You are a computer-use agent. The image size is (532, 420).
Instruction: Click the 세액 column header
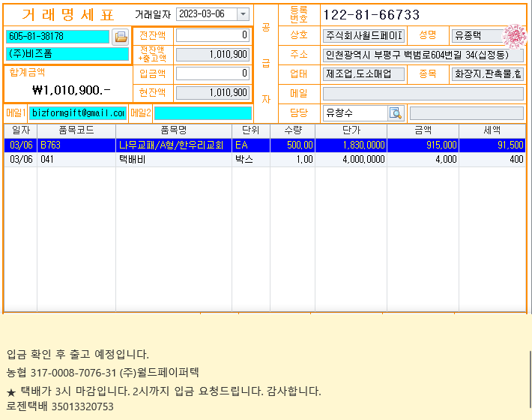point(492,130)
